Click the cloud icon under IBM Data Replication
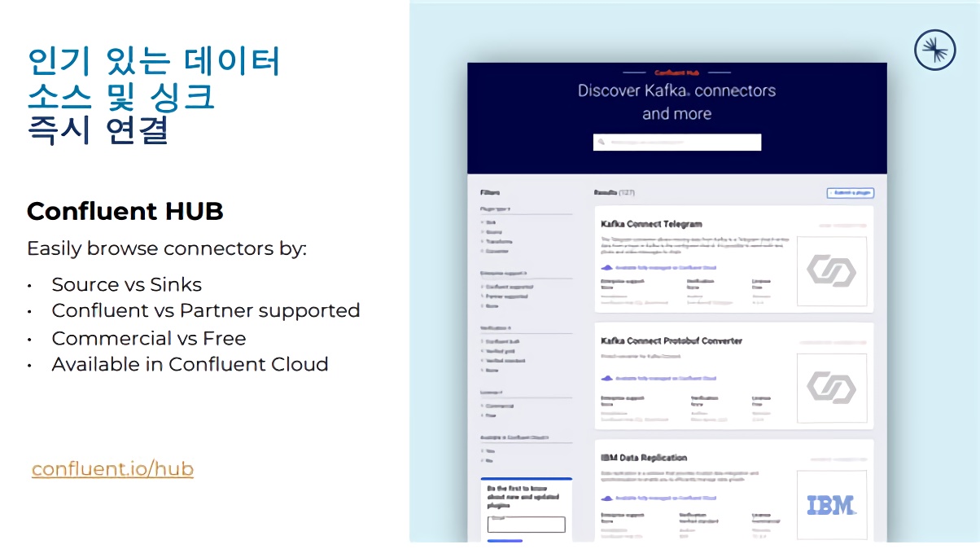The width and height of the screenshot is (980, 549). pyautogui.click(x=606, y=498)
